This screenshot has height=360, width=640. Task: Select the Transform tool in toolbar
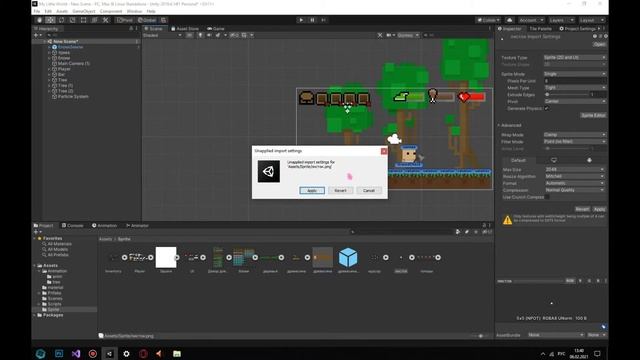94,20
